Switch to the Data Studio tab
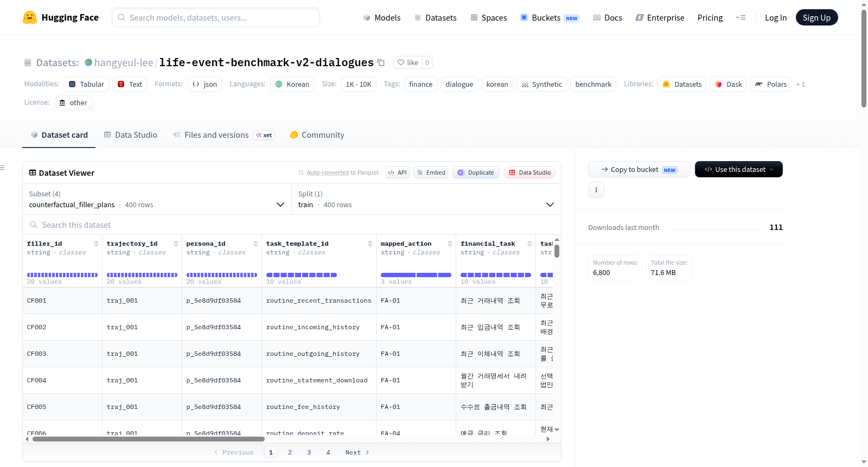 130,135
